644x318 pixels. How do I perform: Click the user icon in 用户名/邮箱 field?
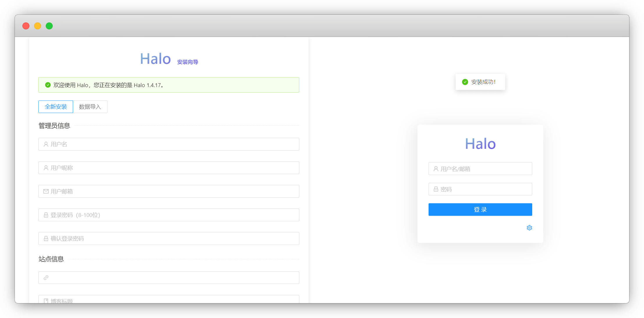click(436, 169)
